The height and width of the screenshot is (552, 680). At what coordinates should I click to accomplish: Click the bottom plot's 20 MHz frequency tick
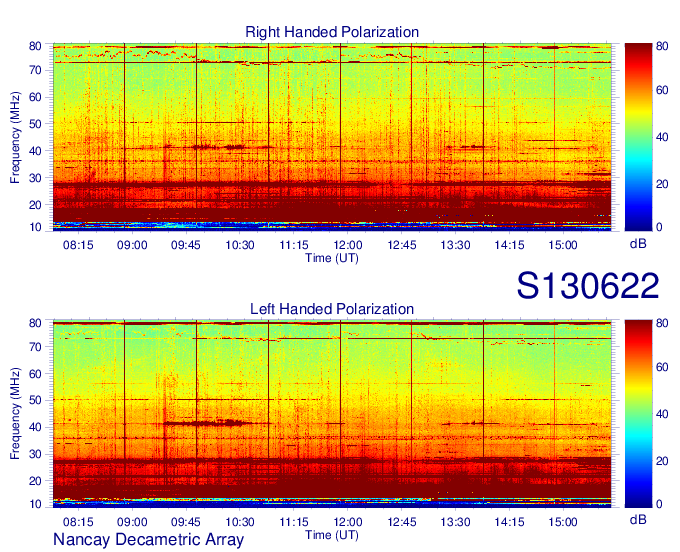[35, 481]
